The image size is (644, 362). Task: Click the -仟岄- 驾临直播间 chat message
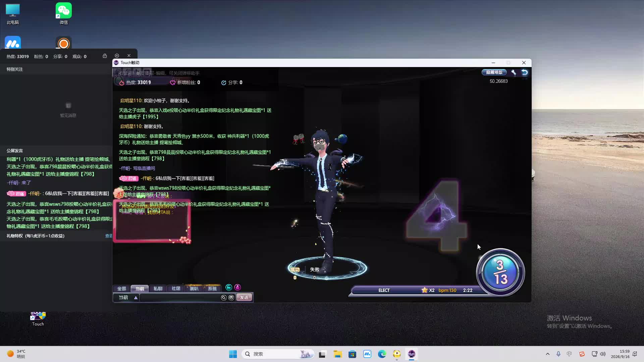pos(137,169)
